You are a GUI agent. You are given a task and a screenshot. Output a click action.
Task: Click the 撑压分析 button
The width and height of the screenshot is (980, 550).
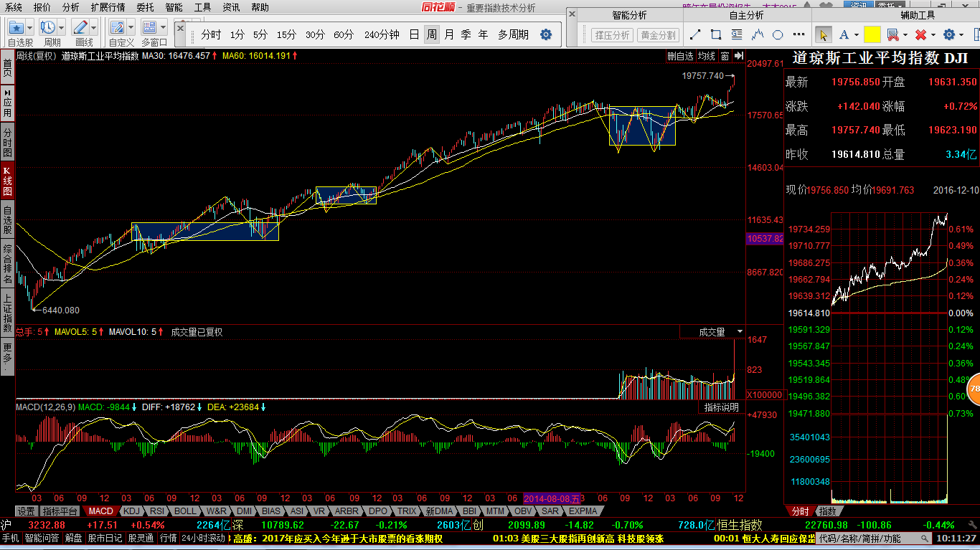(612, 34)
